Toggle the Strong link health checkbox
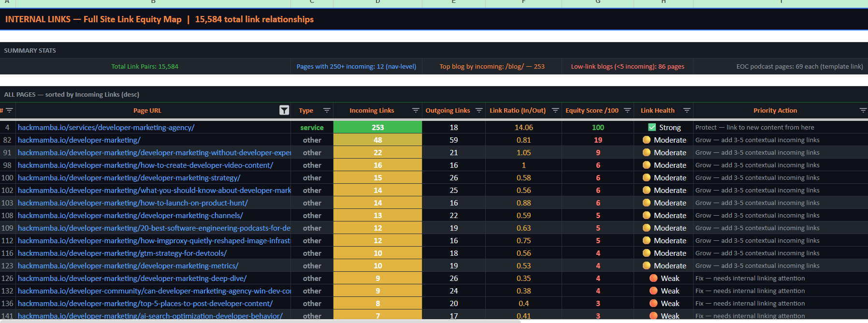Screen dimensions: 868x323 pos(652,127)
